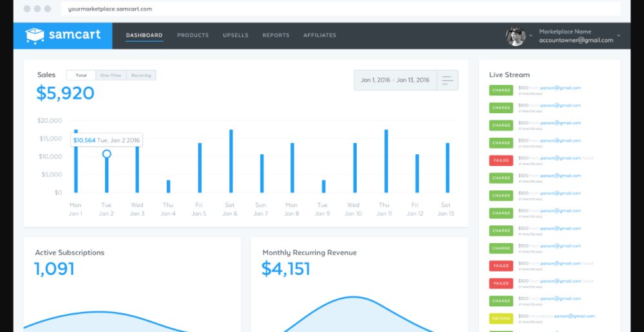Switch sales view to Total

pyautogui.click(x=81, y=75)
